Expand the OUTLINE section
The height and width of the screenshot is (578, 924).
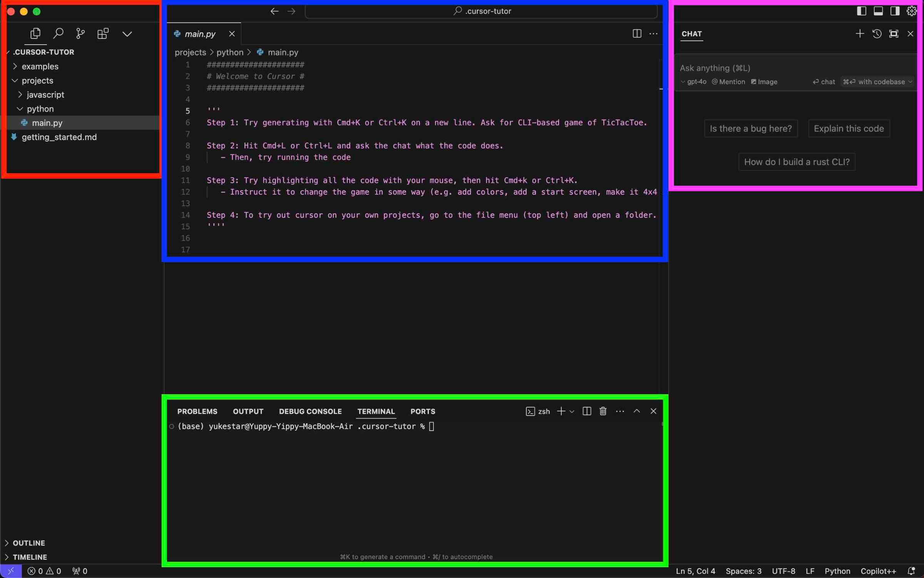[29, 543]
